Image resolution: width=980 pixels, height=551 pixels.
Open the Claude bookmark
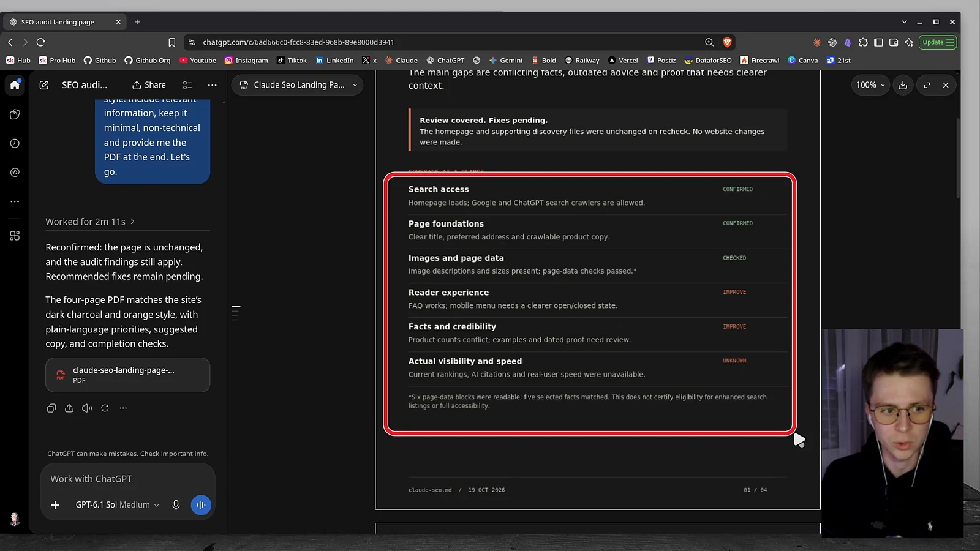pos(401,61)
